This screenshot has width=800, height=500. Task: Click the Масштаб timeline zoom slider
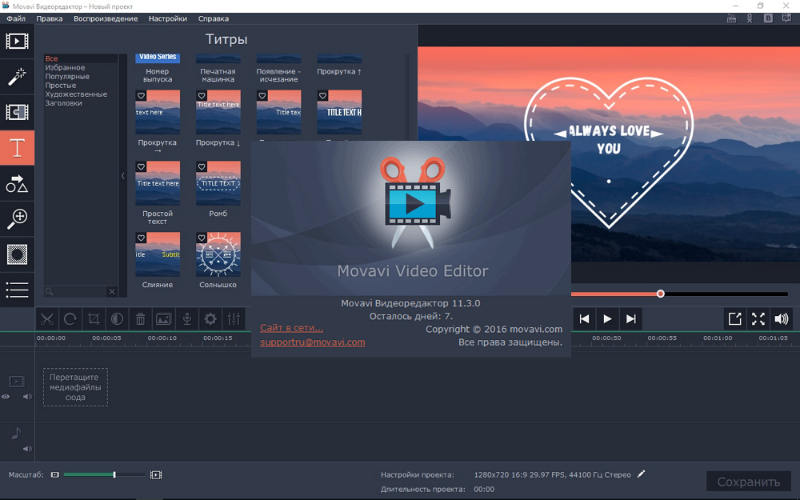pos(104,475)
